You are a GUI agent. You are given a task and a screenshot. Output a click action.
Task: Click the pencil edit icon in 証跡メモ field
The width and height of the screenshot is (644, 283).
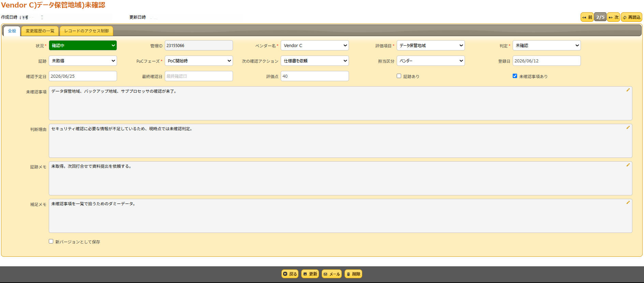pyautogui.click(x=628, y=165)
